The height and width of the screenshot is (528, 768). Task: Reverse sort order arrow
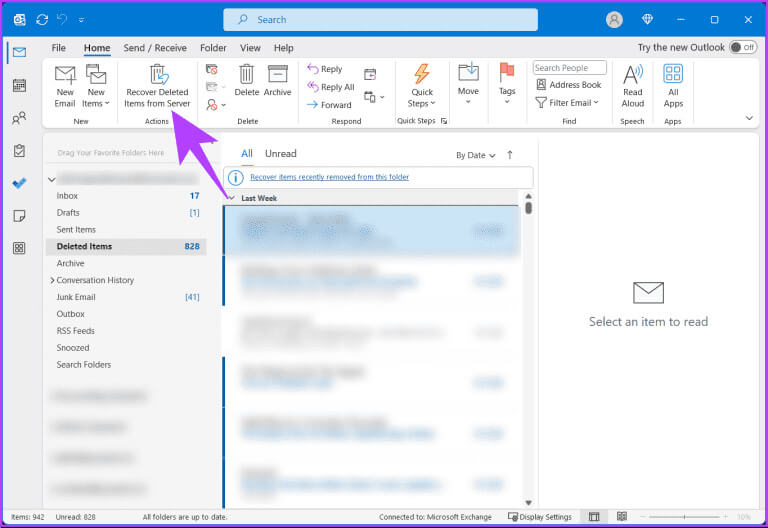[510, 155]
